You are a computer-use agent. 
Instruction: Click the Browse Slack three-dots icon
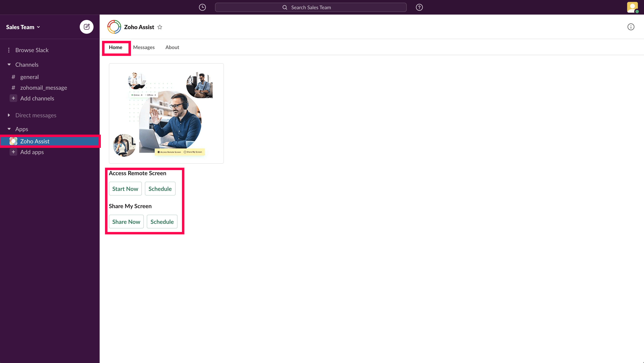[x=9, y=50]
